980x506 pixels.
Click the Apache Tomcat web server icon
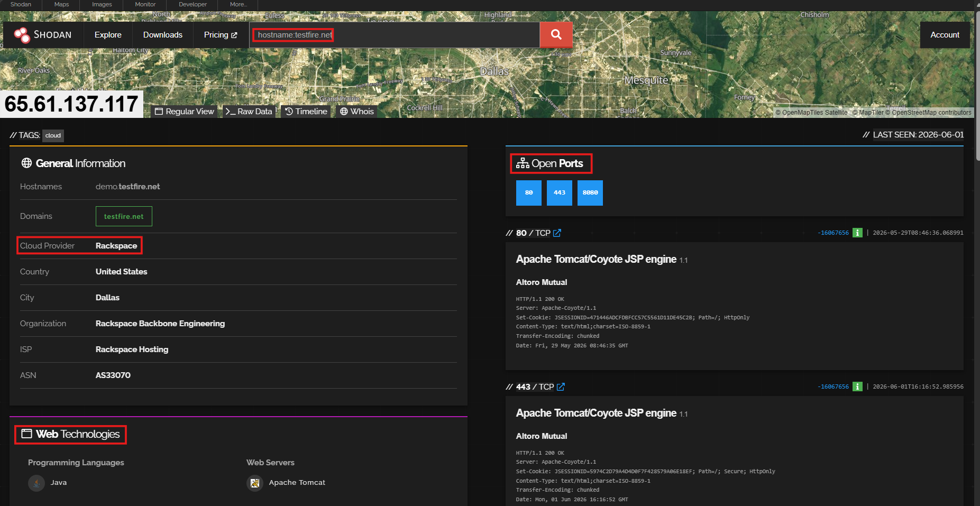255,483
